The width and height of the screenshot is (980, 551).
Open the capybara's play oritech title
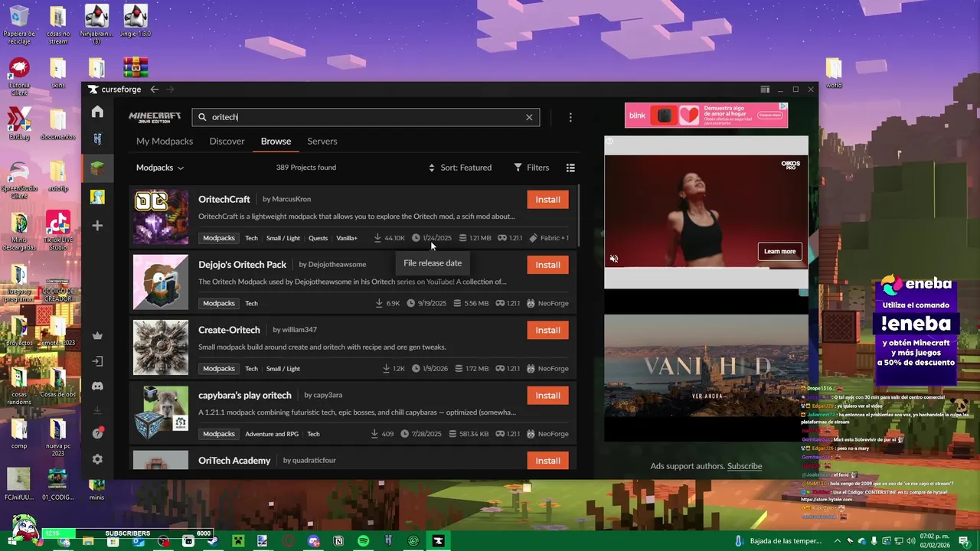coord(245,396)
